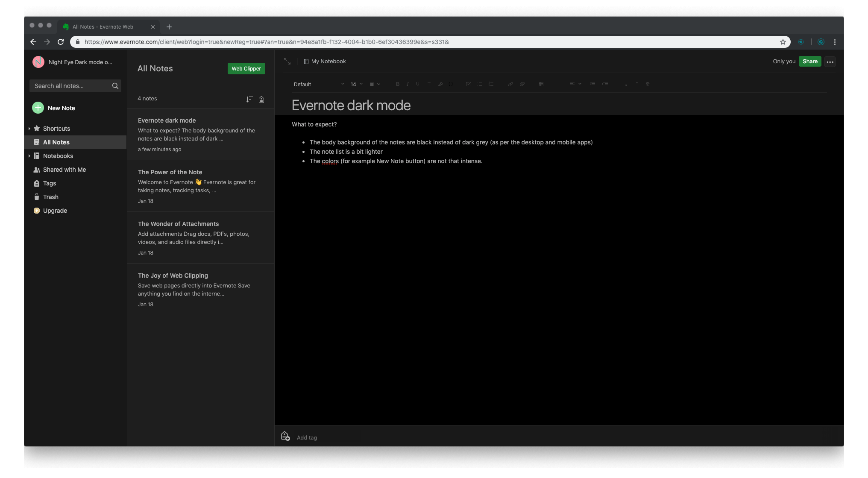This screenshot has height=478, width=868.
Task: Toggle bold formatting
Action: (398, 84)
